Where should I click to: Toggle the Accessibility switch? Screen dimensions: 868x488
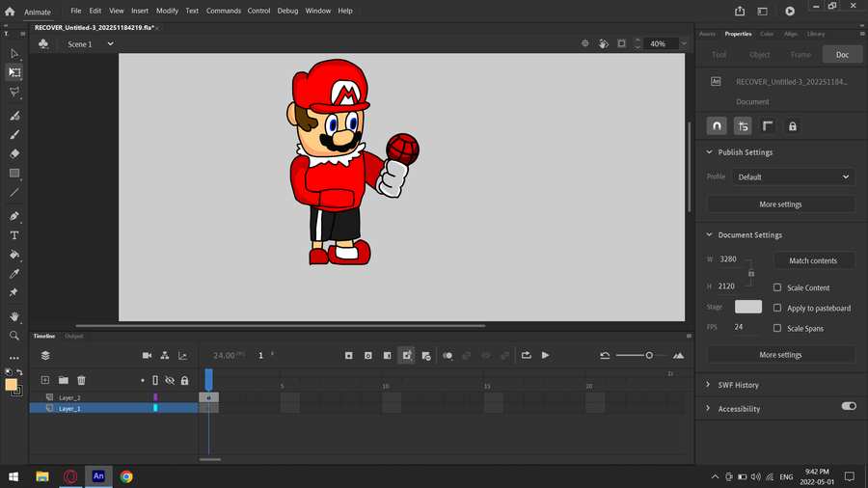(849, 407)
